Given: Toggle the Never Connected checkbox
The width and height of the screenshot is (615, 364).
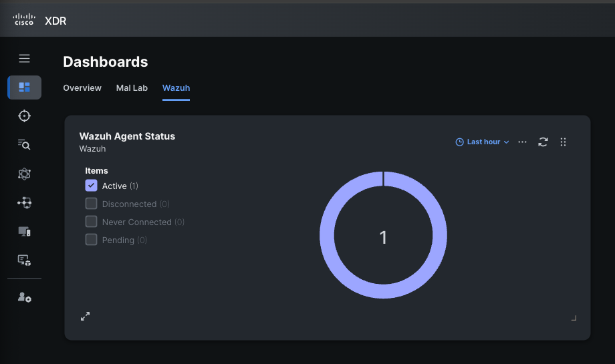Looking at the screenshot, I should pyautogui.click(x=92, y=222).
